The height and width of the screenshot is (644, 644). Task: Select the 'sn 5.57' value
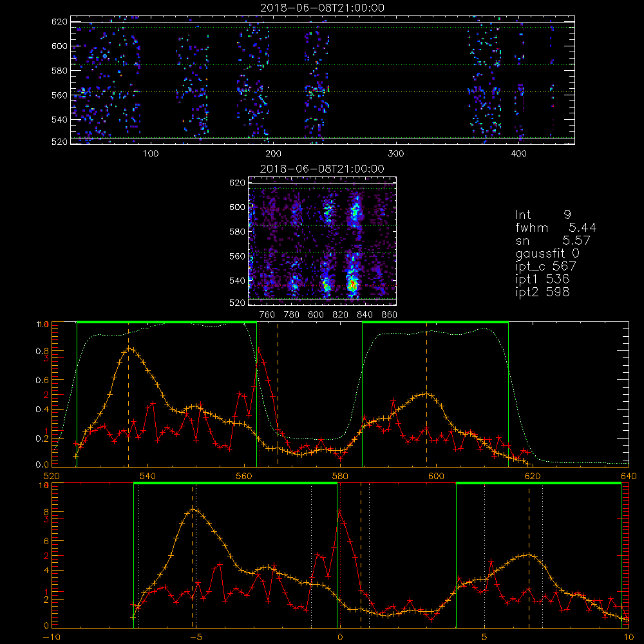[553, 240]
